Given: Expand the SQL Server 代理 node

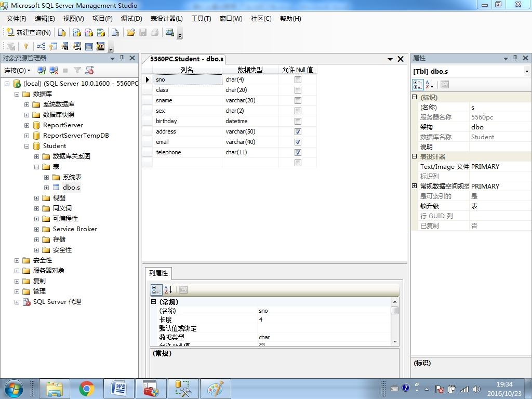Looking at the screenshot, I should [x=17, y=302].
